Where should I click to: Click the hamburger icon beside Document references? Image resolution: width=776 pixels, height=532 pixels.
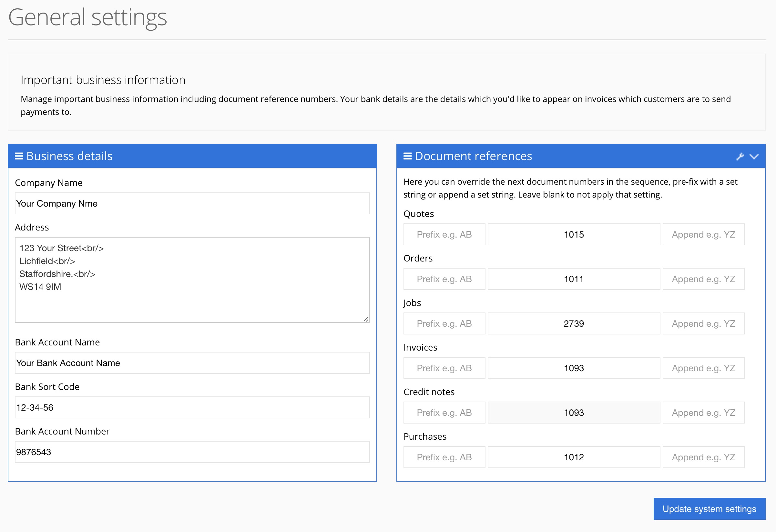(407, 156)
